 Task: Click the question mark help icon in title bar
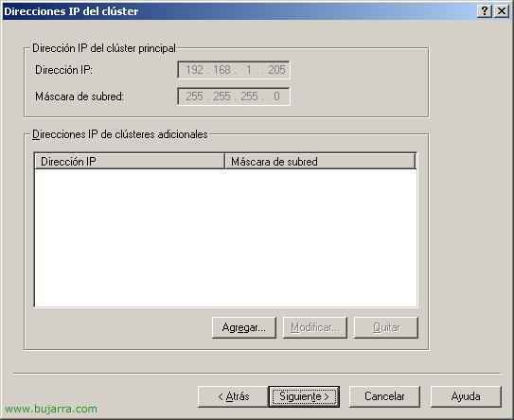click(484, 11)
